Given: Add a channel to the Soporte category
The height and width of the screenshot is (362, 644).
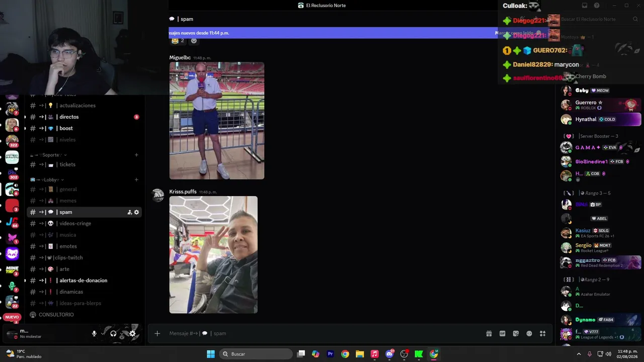Looking at the screenshot, I should [x=136, y=155].
